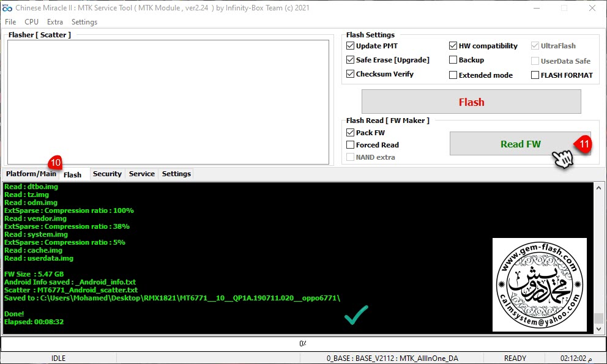This screenshot has width=607, height=364.
Task: Open the File menu
Action: tap(10, 22)
